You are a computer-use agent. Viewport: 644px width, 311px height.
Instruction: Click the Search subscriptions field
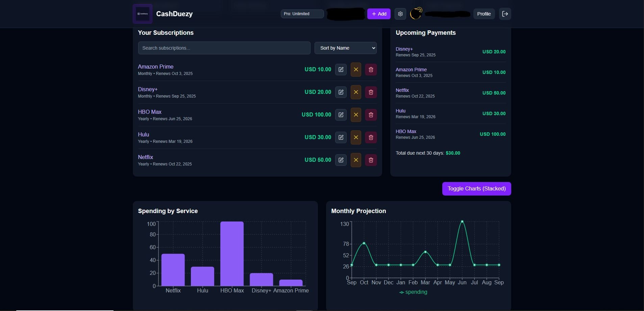click(x=224, y=48)
